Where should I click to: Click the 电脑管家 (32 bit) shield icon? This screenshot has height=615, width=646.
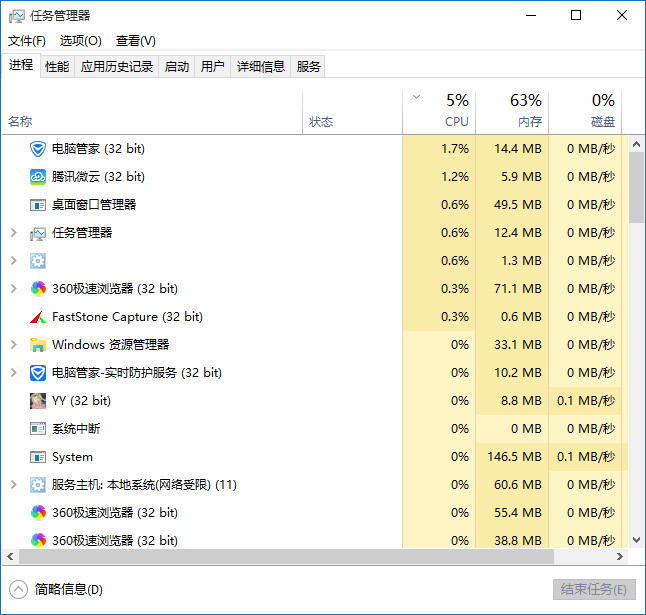[x=38, y=149]
